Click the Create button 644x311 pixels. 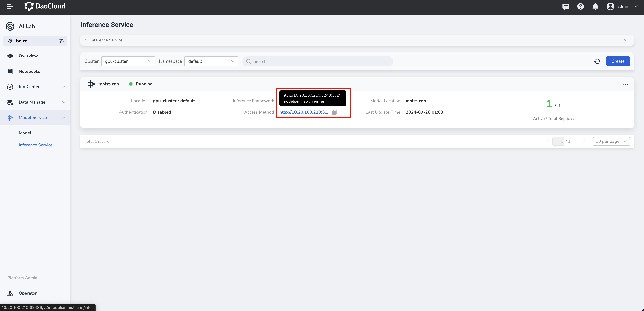point(618,61)
